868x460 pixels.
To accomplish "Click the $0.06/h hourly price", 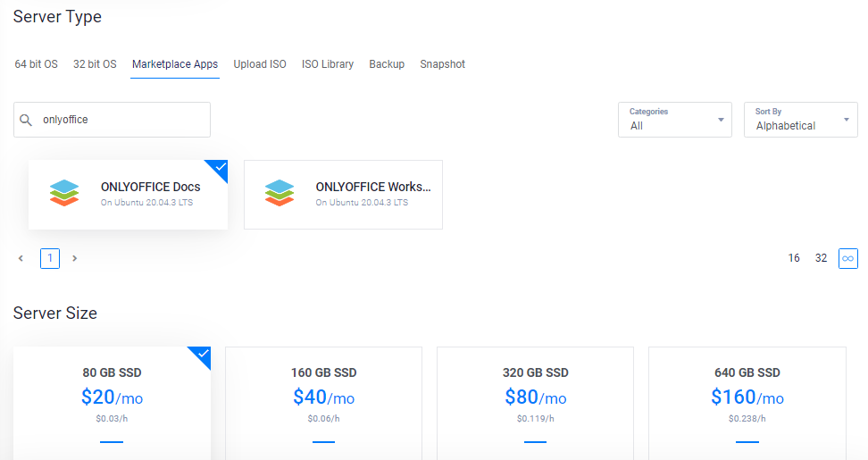I will pyautogui.click(x=324, y=419).
